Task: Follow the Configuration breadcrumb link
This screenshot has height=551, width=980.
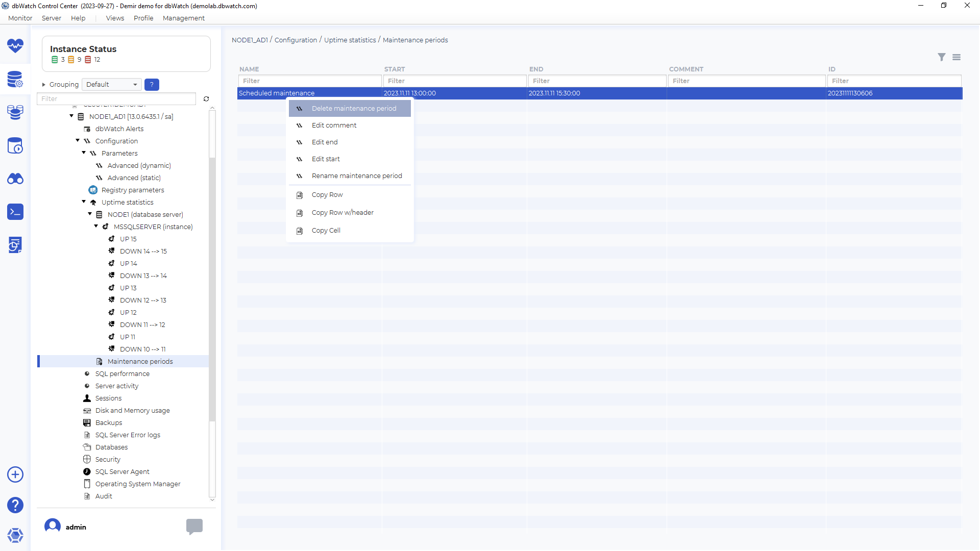Action: pyautogui.click(x=296, y=40)
